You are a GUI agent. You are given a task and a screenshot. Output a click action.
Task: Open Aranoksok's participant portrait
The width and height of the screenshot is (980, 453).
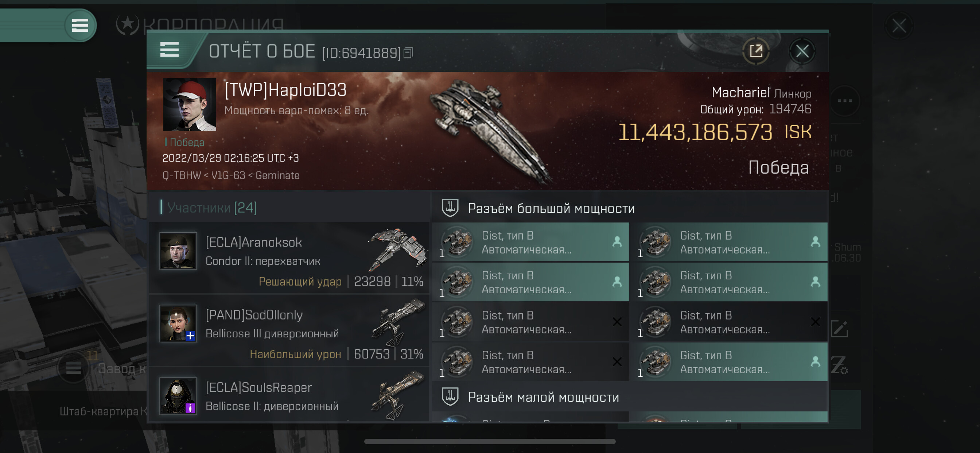[x=178, y=251]
